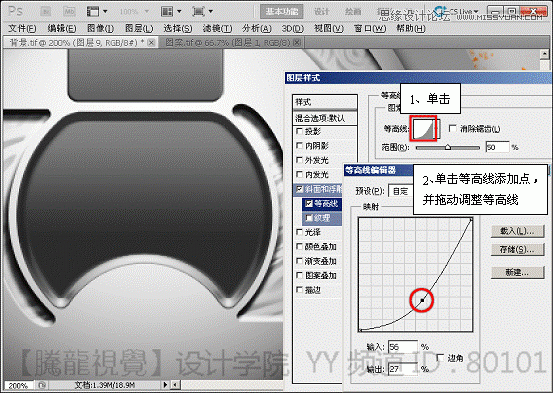Select the curve's top-right end point
Screen dimensions: 553x393
472,220
